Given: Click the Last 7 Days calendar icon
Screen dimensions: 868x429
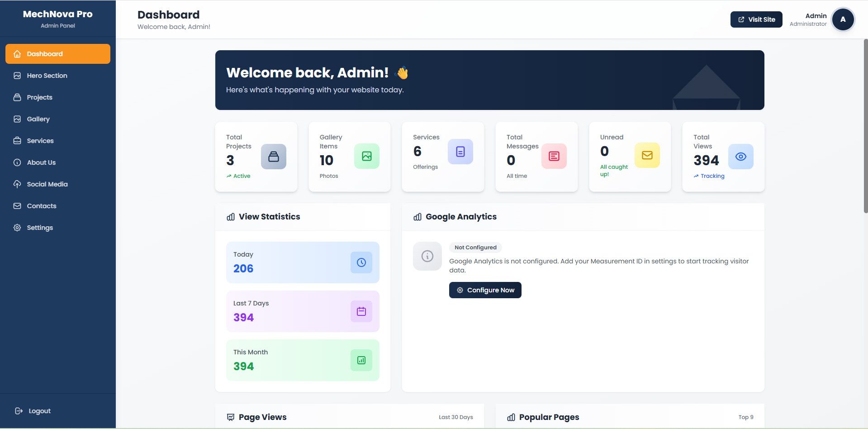Looking at the screenshot, I should 361,311.
